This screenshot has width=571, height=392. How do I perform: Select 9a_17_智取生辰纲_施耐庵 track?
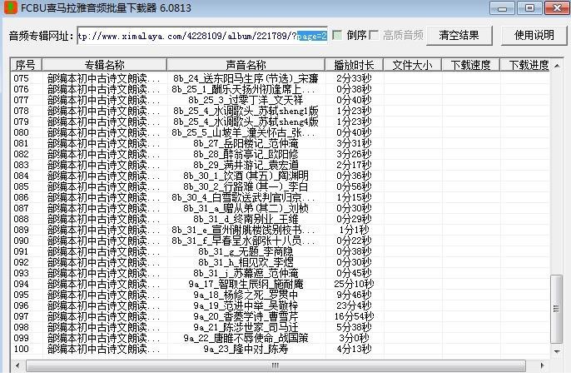246,284
